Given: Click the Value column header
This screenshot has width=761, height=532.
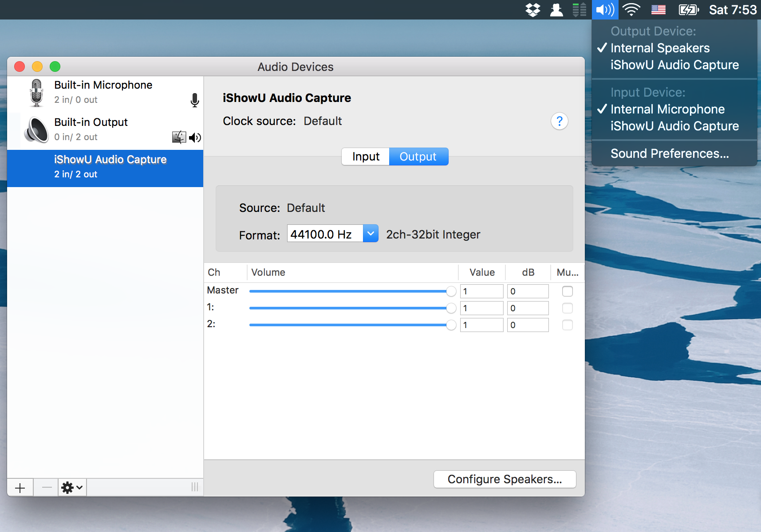Looking at the screenshot, I should [x=482, y=272].
